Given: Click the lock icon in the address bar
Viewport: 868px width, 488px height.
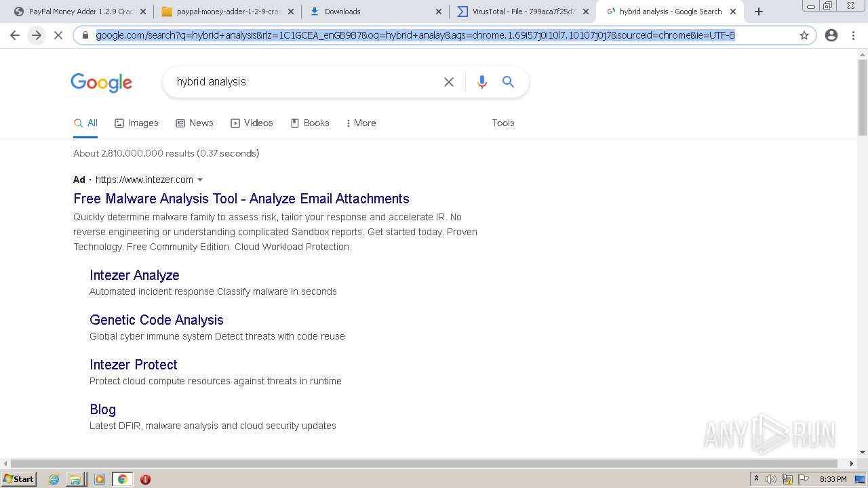Looking at the screenshot, I should pos(85,35).
